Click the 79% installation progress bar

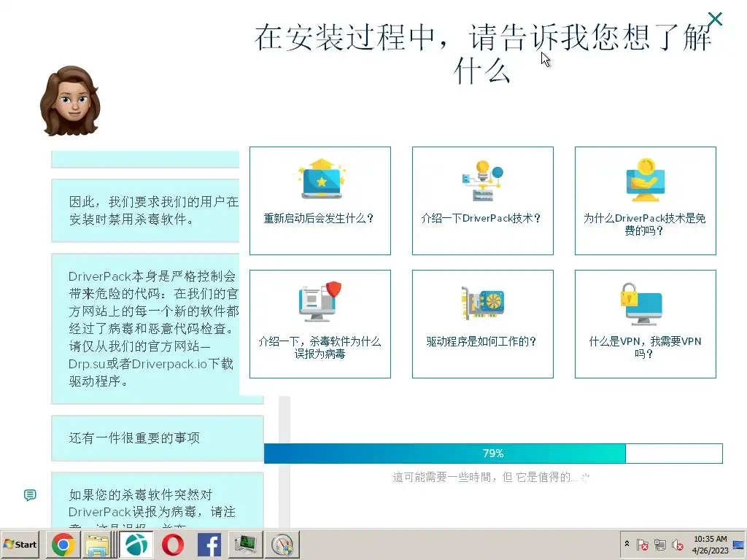[493, 454]
